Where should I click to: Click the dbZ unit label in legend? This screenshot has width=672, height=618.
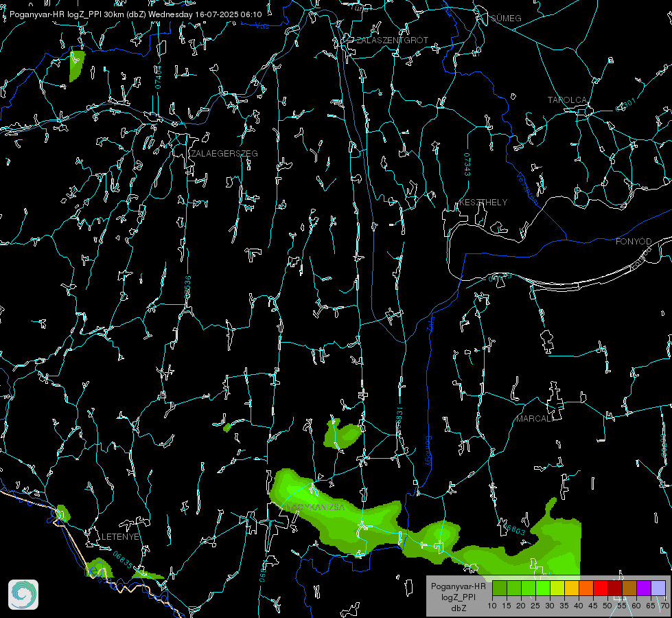click(x=458, y=608)
